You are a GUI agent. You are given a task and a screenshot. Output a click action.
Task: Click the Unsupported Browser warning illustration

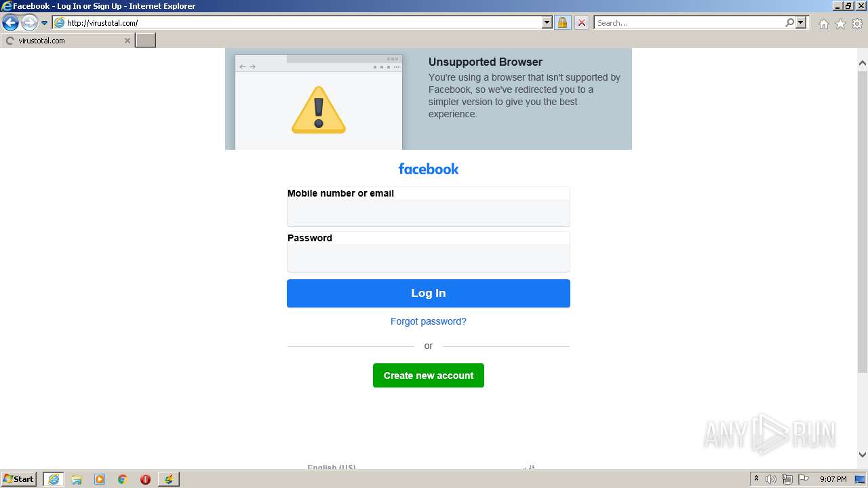319,102
